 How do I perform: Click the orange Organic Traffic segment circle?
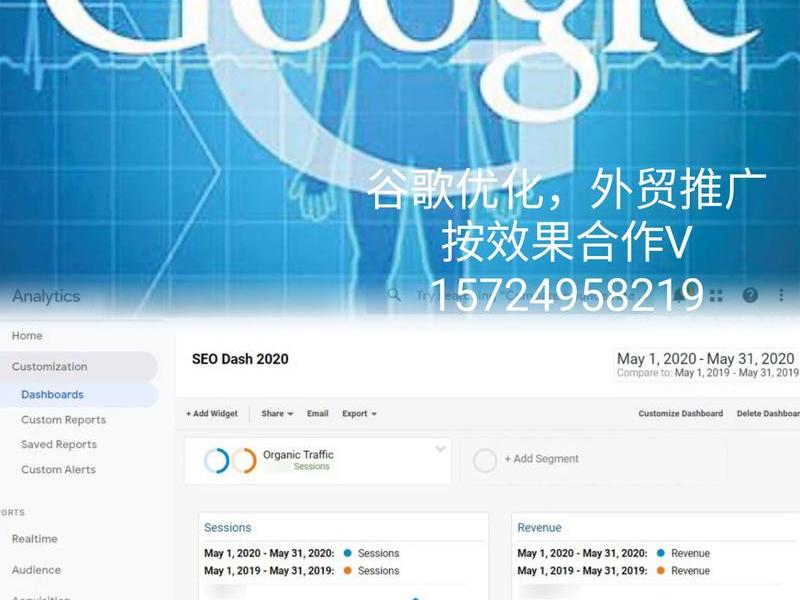click(244, 460)
